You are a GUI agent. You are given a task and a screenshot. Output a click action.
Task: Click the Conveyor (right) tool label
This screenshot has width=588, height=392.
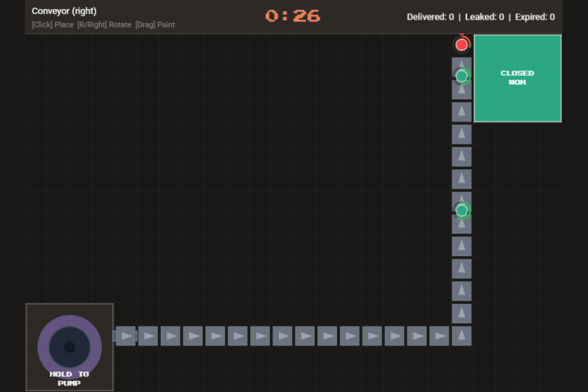64,11
